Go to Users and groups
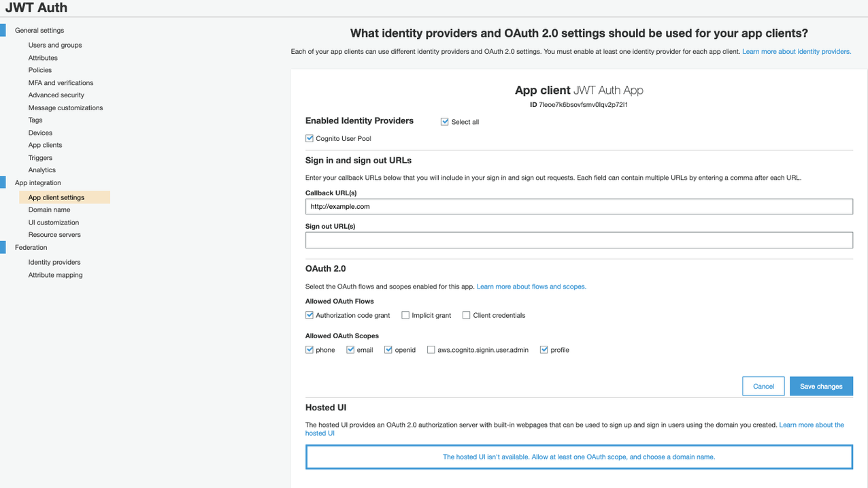The width and height of the screenshot is (868, 488). [x=55, y=44]
